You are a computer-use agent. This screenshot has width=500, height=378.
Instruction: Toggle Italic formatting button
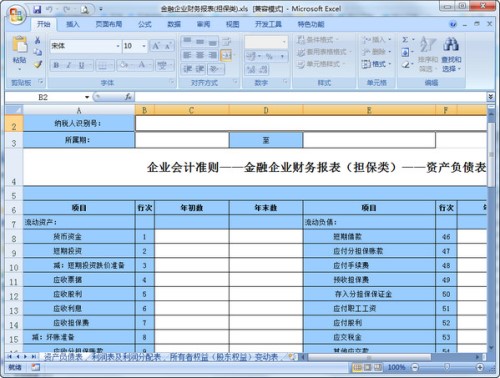(x=69, y=65)
